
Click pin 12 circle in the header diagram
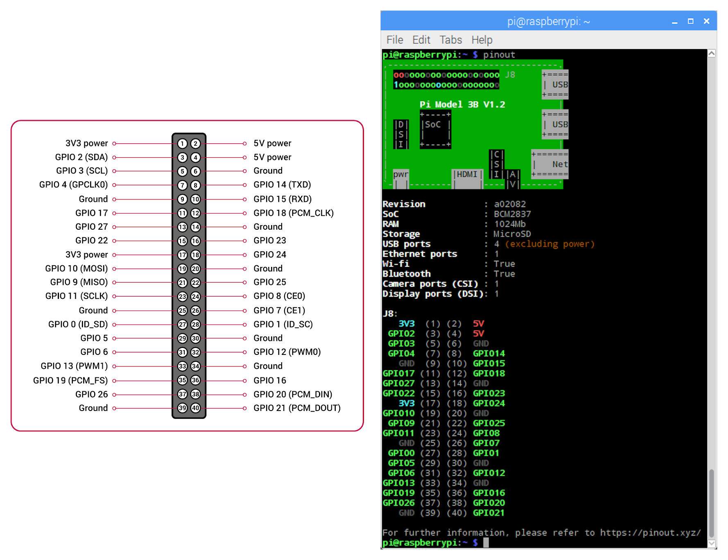195,213
